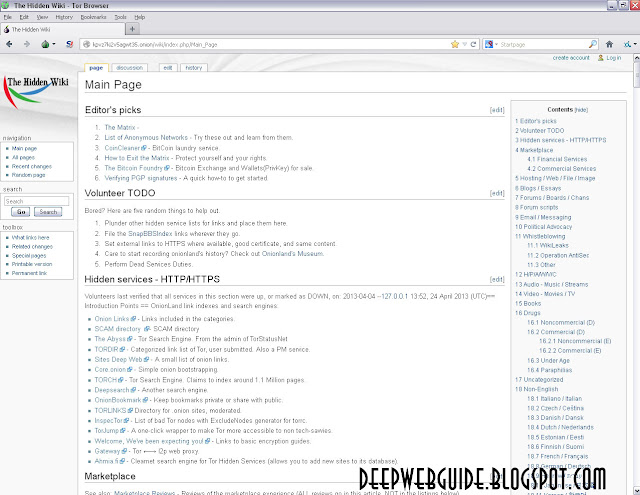Jump to 15 Books in contents
This screenshot has height=495, width=640.
[x=528, y=304]
